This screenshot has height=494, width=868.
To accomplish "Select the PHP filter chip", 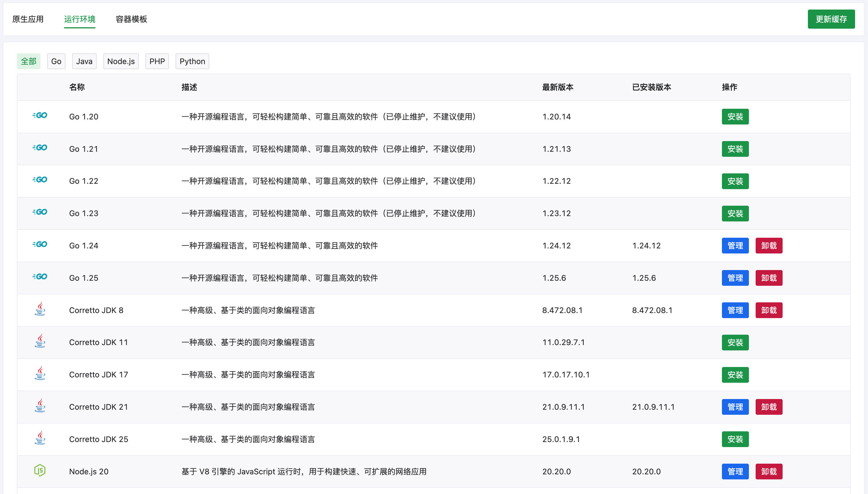I will pyautogui.click(x=157, y=61).
